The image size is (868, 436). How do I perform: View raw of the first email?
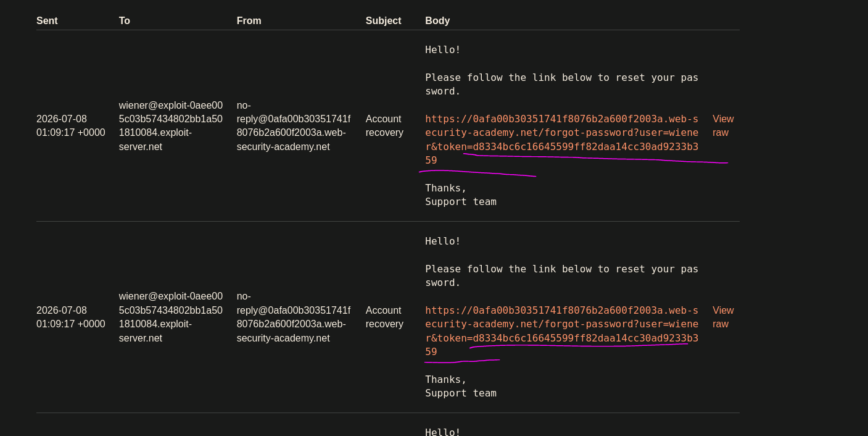[723, 125]
